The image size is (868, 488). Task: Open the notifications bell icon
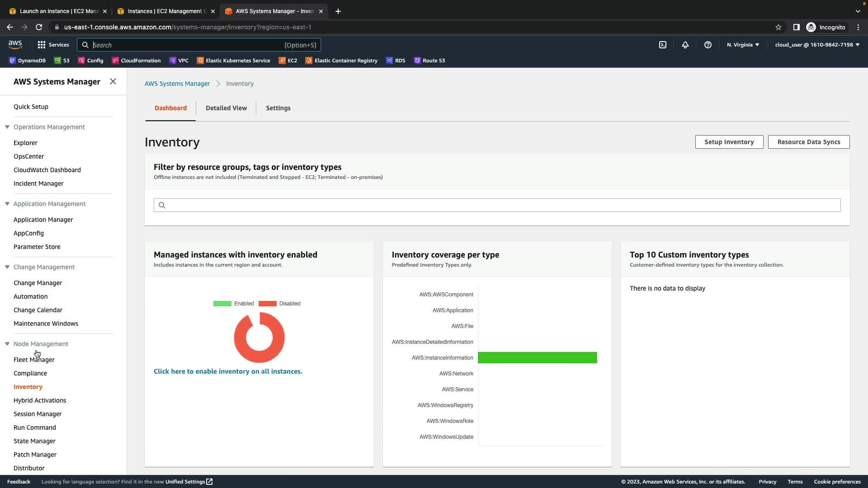click(x=685, y=45)
